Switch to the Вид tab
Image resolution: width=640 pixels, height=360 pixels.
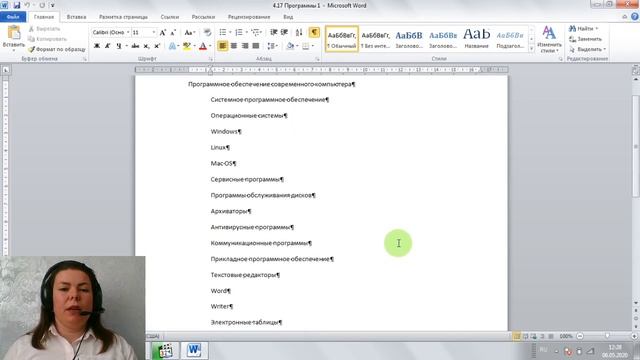click(288, 17)
